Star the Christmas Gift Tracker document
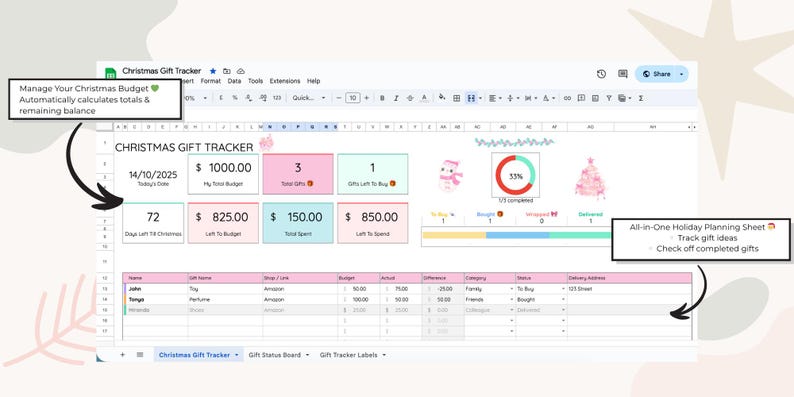The width and height of the screenshot is (794, 397). point(213,71)
